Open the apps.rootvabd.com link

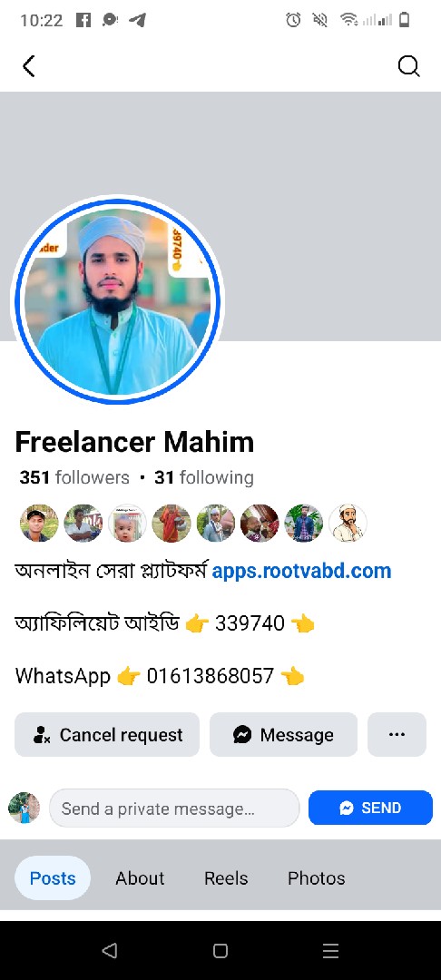pos(301,571)
